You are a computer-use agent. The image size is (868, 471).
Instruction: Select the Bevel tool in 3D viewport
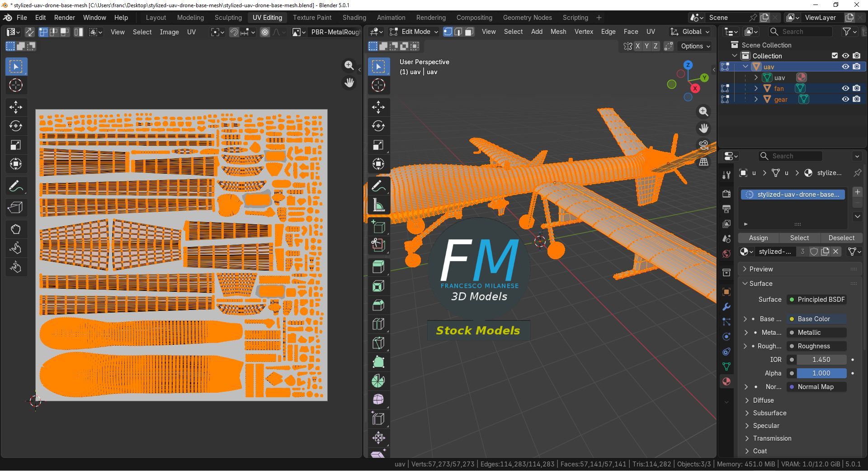point(378,304)
